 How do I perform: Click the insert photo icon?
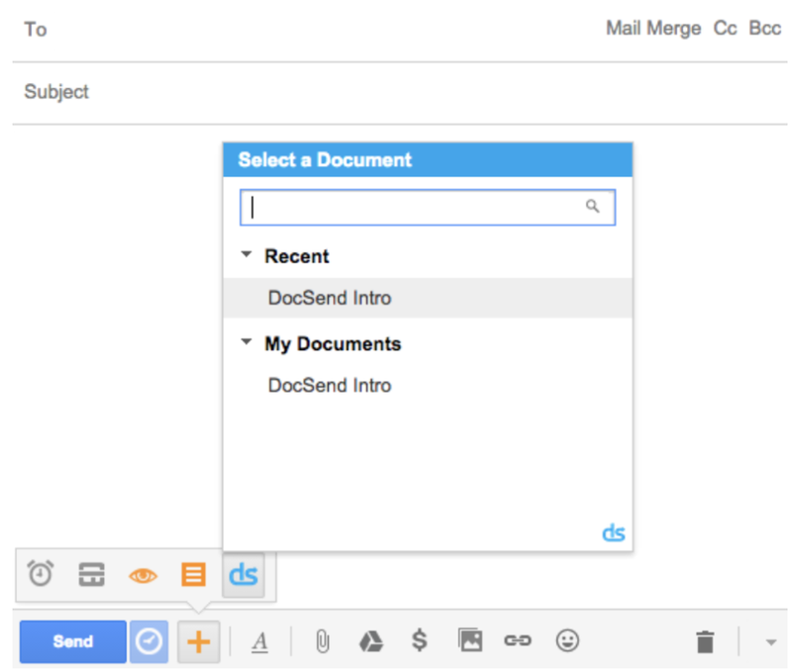(469, 640)
